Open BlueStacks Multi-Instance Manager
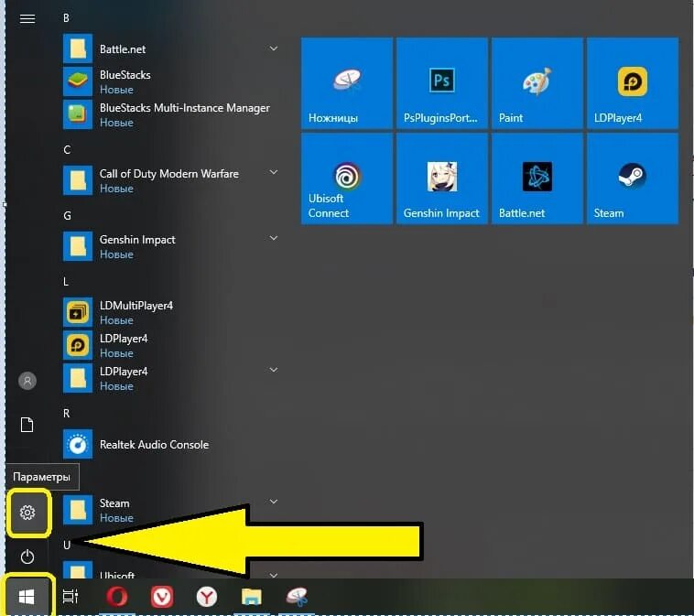The width and height of the screenshot is (694, 616). click(170, 114)
